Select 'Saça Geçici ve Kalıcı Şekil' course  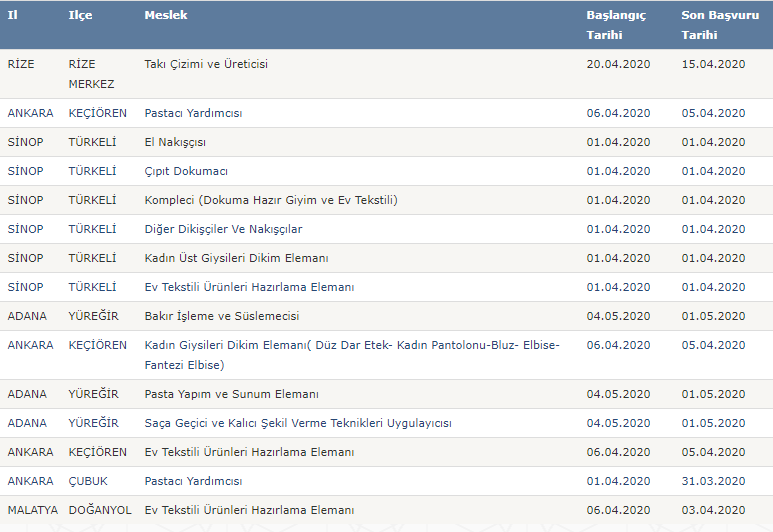(298, 423)
